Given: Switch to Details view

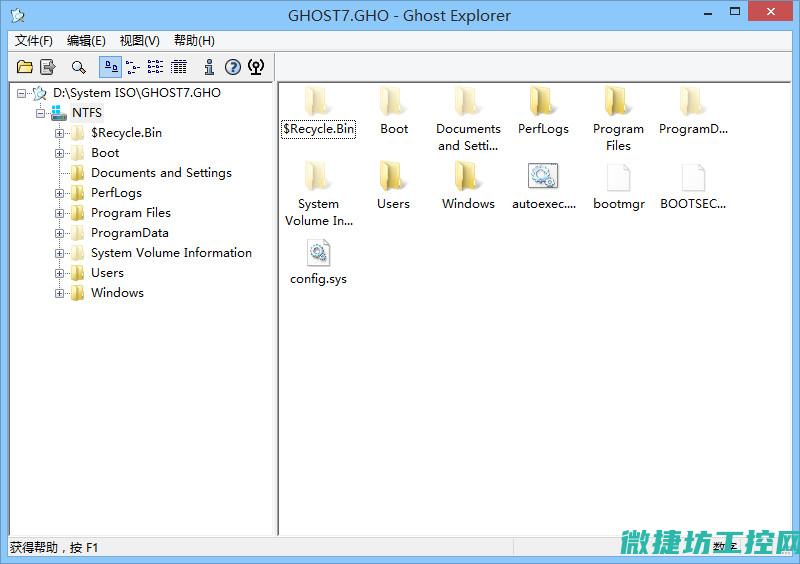Looking at the screenshot, I should point(179,67).
